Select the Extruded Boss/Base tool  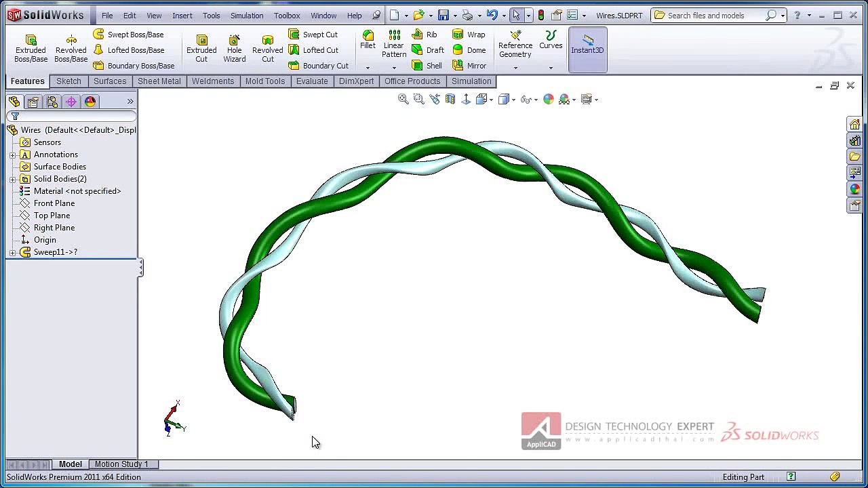pyautogui.click(x=31, y=48)
